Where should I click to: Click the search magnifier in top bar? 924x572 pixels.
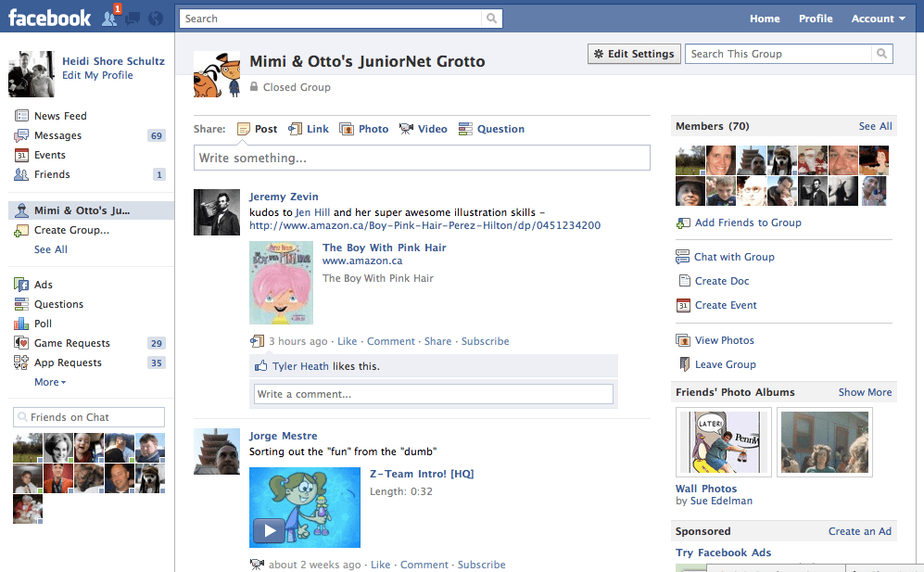click(x=491, y=19)
